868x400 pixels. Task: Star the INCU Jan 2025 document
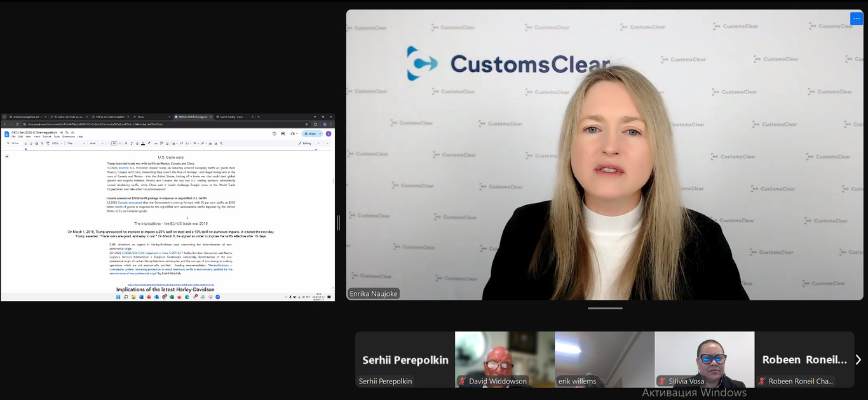coord(62,133)
